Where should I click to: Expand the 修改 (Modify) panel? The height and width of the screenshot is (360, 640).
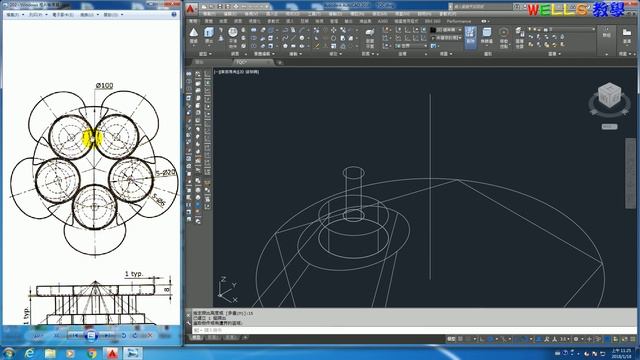(335, 53)
